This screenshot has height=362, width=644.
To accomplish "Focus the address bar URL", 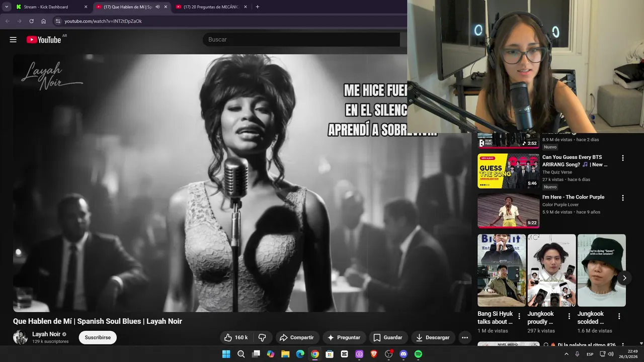I will click(103, 21).
